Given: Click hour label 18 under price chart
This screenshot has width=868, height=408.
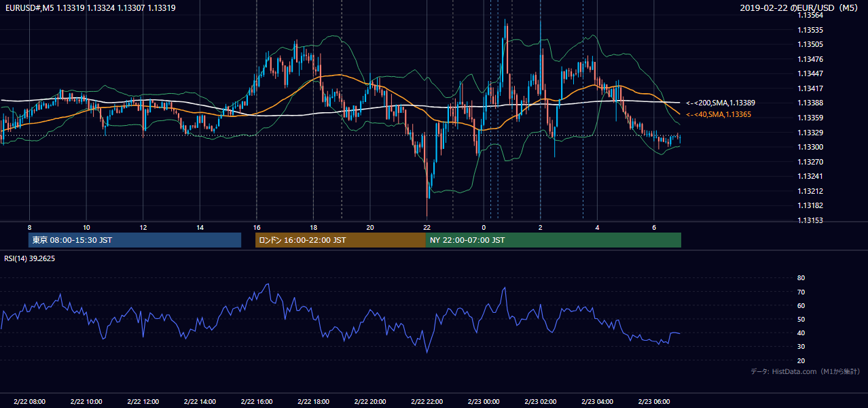Looking at the screenshot, I should click(x=313, y=227).
